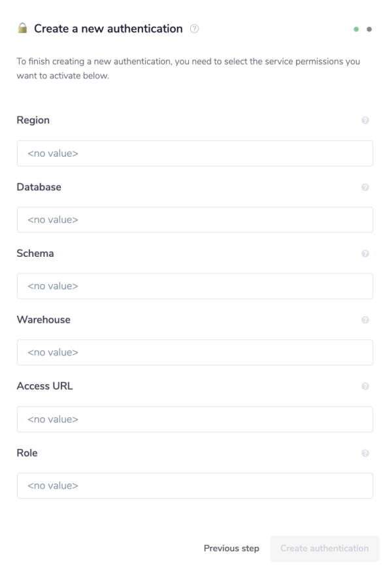Click the help icon for Role
Screen dimensions: 392x575
tap(367, 452)
